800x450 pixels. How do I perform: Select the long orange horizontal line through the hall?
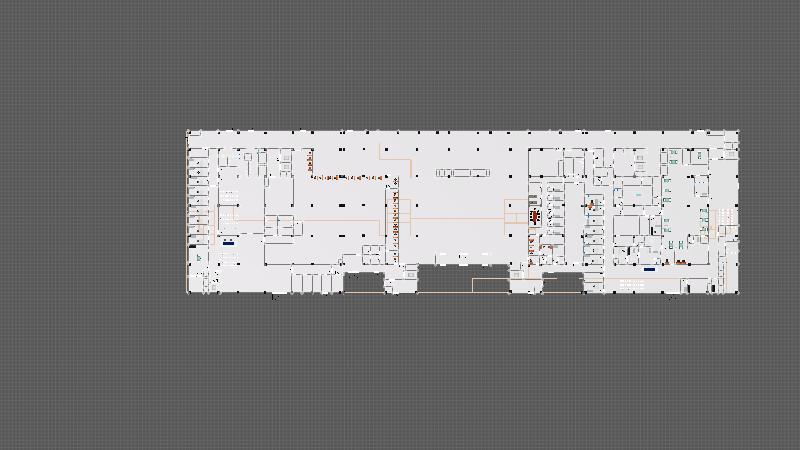pos(450,218)
